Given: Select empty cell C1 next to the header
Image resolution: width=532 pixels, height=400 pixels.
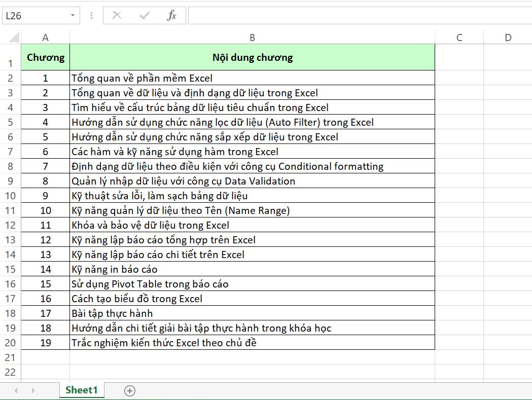Looking at the screenshot, I should pos(459,57).
